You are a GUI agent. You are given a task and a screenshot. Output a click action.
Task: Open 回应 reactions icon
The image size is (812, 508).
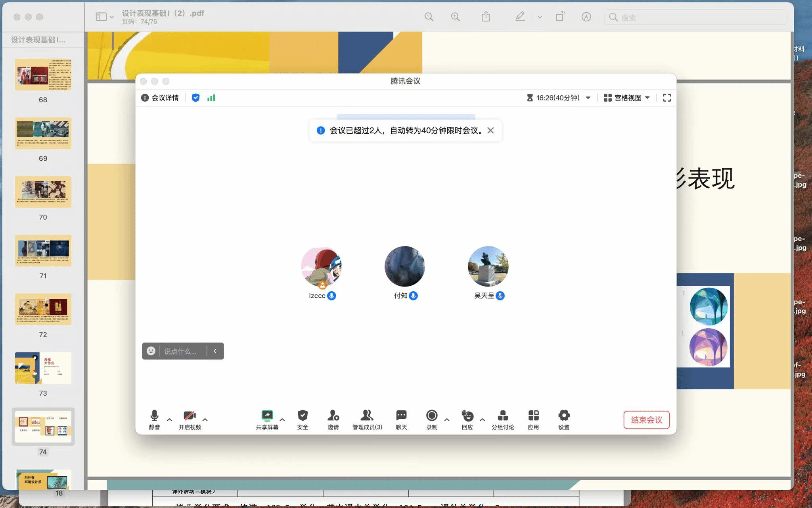pyautogui.click(x=467, y=420)
